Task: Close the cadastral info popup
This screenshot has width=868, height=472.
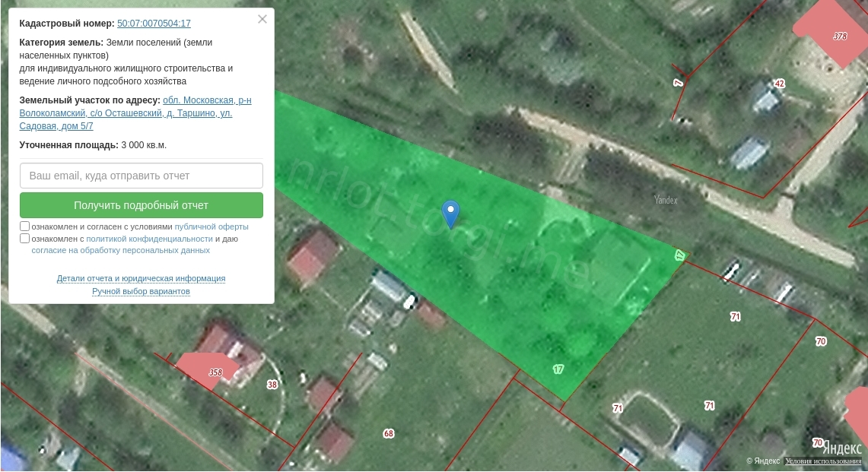Action: point(262,19)
